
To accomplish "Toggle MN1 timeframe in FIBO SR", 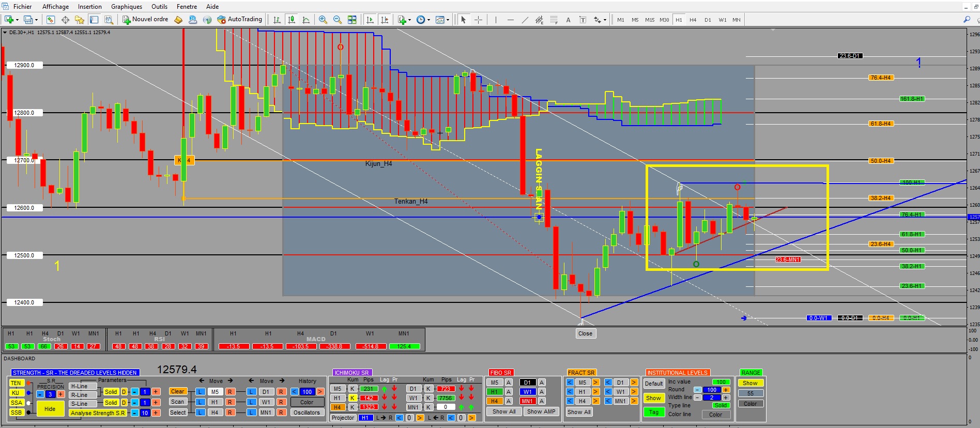I will click(x=527, y=401).
